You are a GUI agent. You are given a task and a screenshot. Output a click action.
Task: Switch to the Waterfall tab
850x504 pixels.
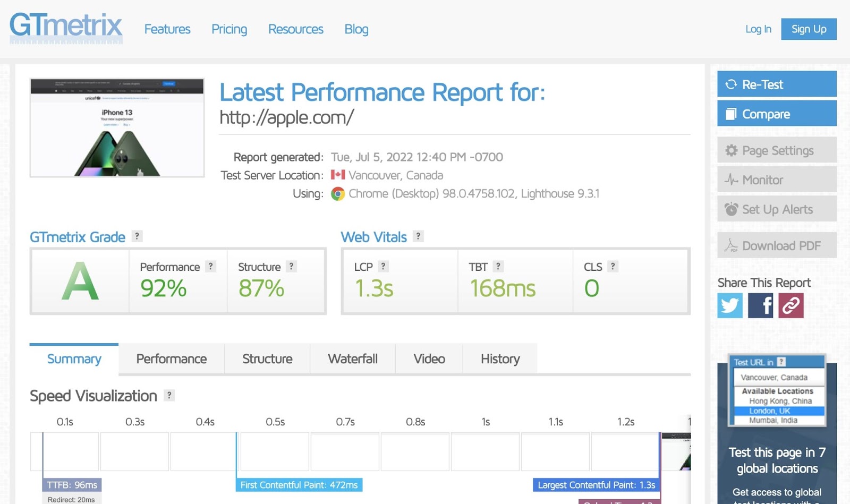[x=353, y=359]
